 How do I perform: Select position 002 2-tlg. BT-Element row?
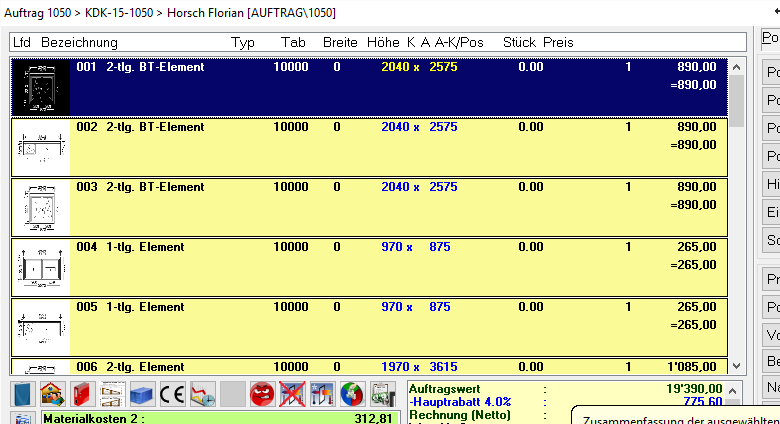tap(400, 147)
